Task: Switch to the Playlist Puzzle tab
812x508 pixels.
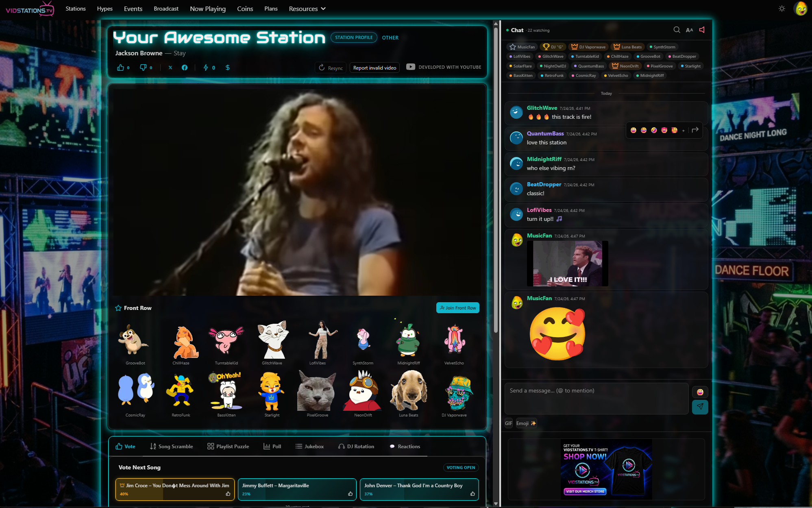Action: tap(228, 446)
